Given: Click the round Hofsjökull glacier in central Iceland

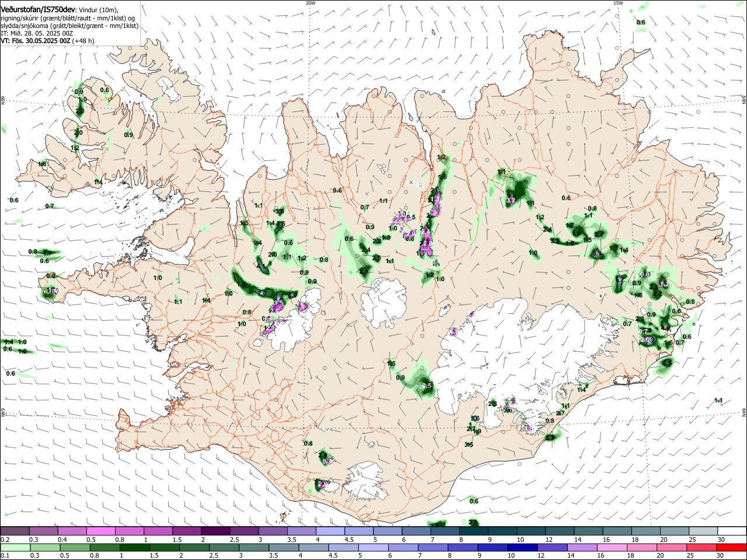Looking at the screenshot, I should 383,303.
